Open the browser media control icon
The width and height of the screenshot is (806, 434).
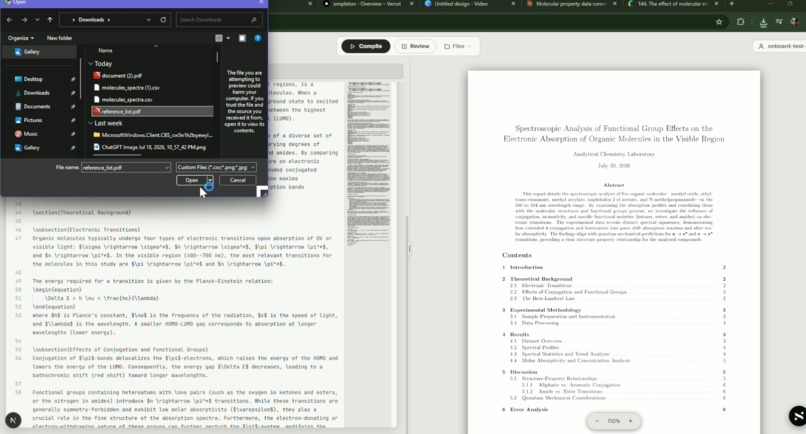point(779,22)
